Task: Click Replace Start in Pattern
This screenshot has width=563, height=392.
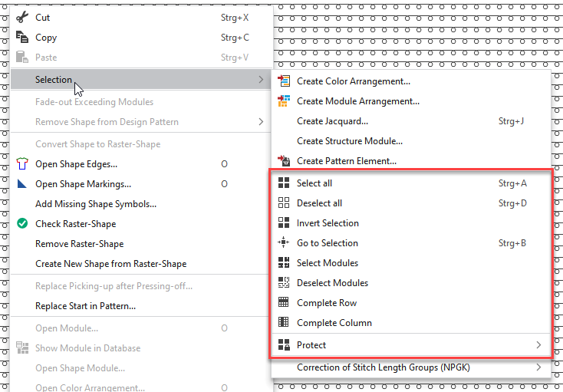Action: tap(85, 306)
